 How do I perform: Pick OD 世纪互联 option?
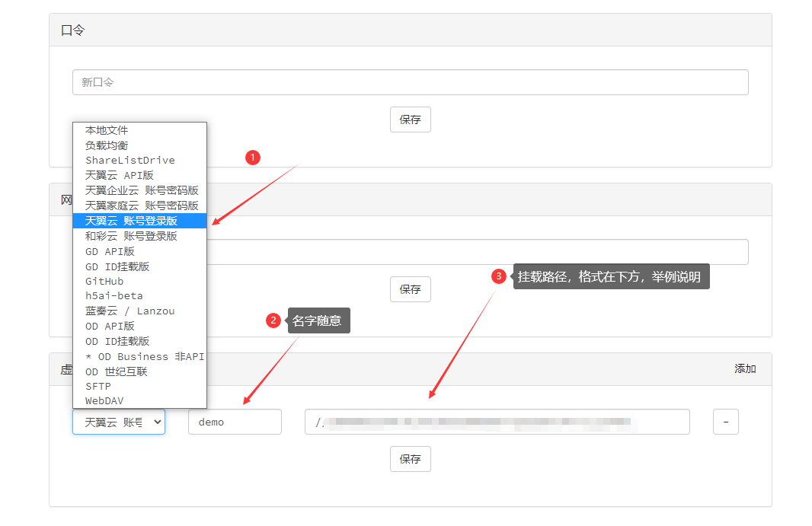(140, 371)
